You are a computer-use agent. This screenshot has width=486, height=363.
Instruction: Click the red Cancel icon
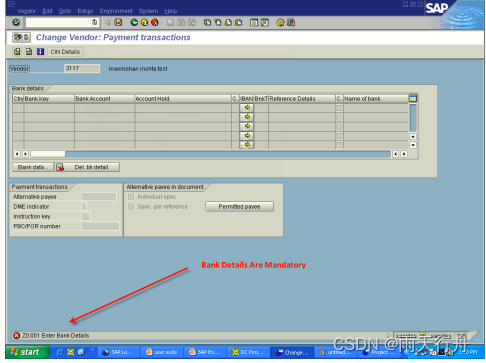point(155,22)
